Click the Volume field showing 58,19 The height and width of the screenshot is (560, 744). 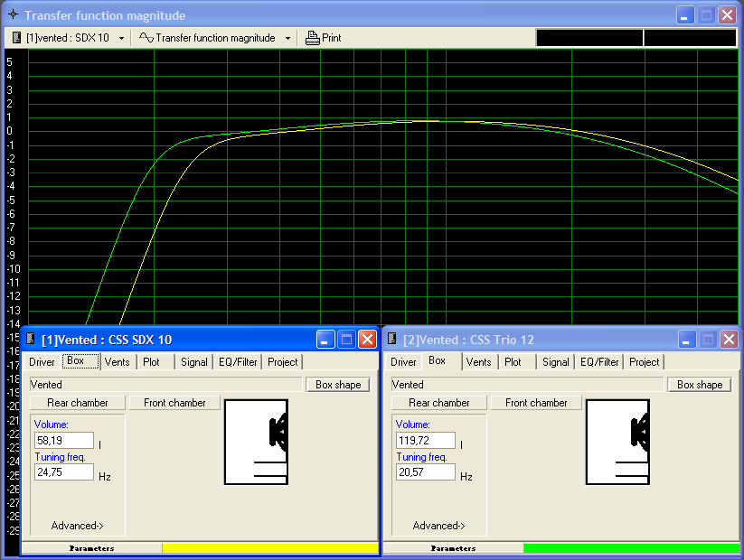pyautogui.click(x=64, y=441)
